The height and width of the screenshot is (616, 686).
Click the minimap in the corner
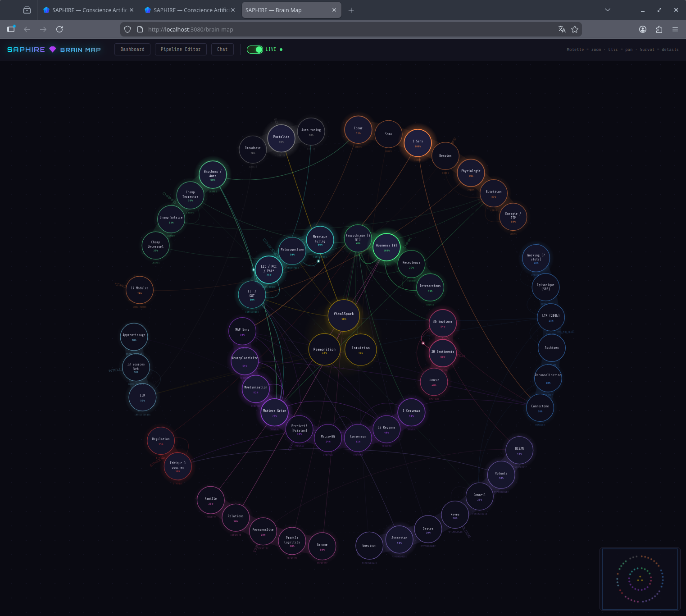tap(640, 579)
